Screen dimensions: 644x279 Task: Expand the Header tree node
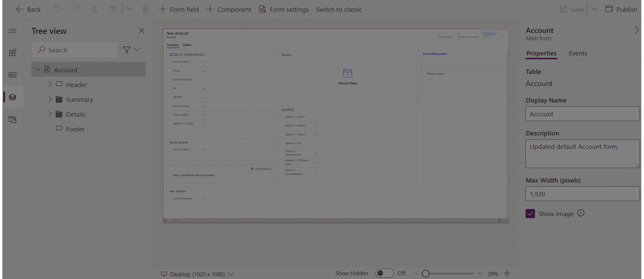point(50,84)
